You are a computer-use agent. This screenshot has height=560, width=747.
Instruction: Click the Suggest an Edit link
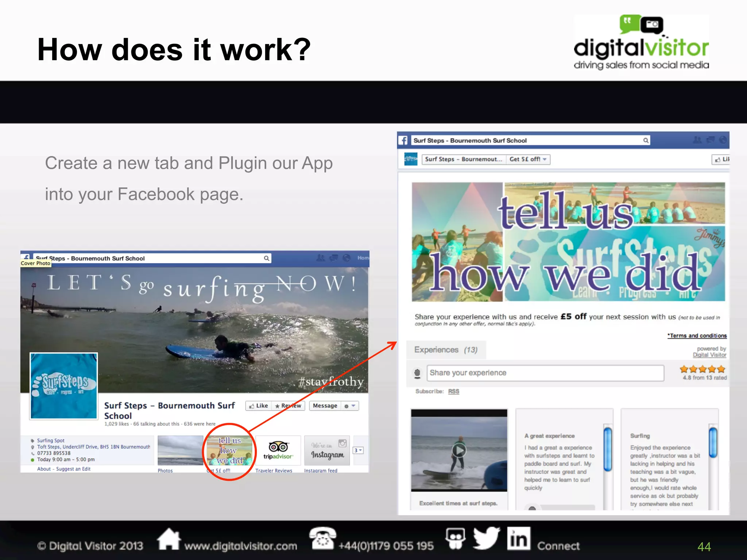(x=73, y=469)
